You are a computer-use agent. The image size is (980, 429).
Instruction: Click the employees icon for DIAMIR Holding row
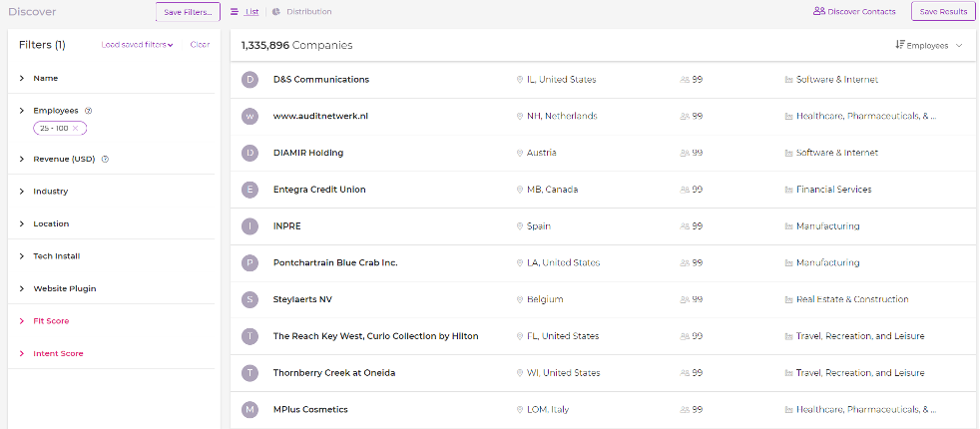point(685,153)
